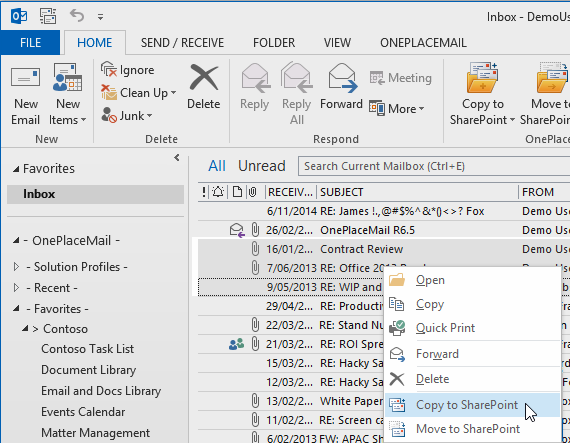Choose Delete in context menu
The height and width of the screenshot is (443, 570).
pos(473,379)
